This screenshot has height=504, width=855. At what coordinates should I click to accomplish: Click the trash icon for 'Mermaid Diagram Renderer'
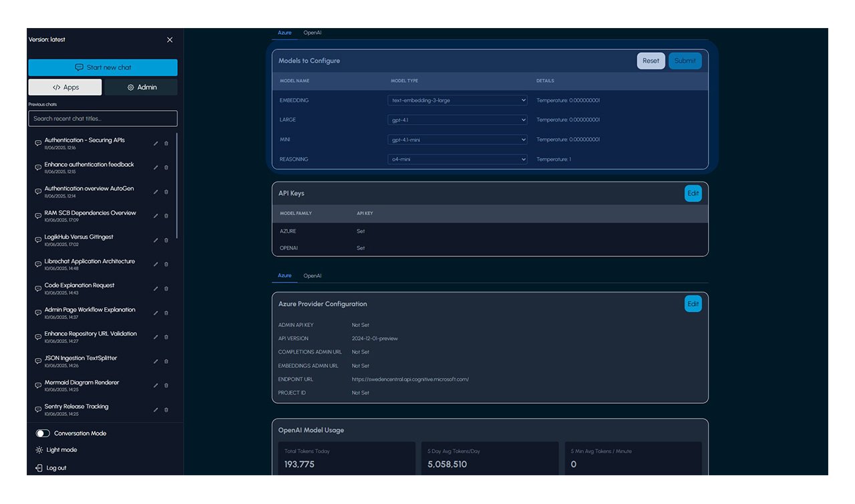coord(166,385)
